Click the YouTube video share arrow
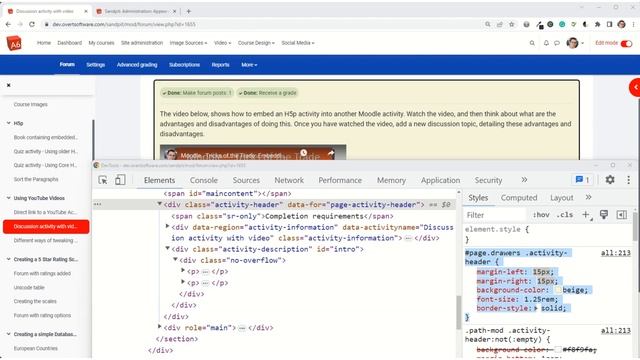Screen dimensions: 640x360 [331, 153]
